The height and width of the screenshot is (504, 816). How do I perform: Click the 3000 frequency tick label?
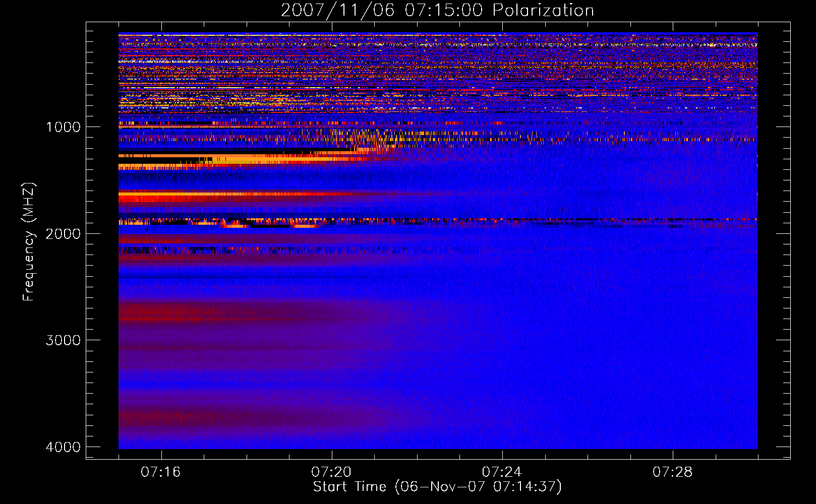point(63,340)
